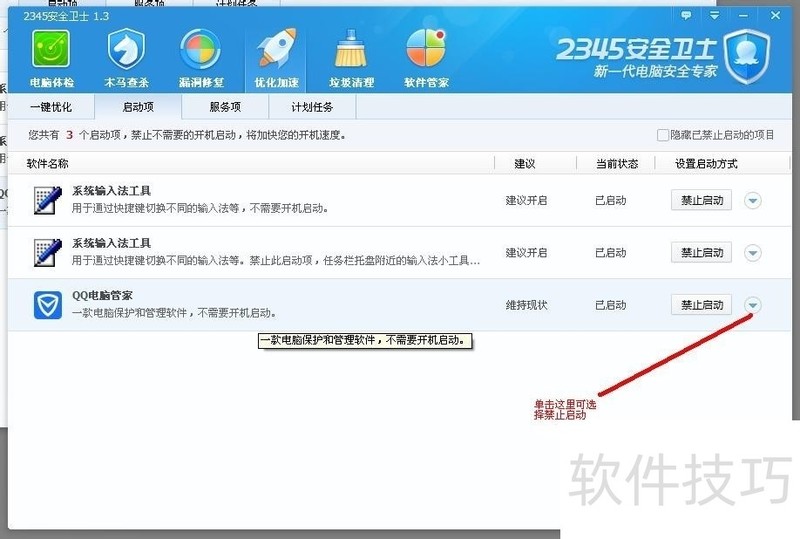Switch to the 一键优化 tab

pos(51,107)
